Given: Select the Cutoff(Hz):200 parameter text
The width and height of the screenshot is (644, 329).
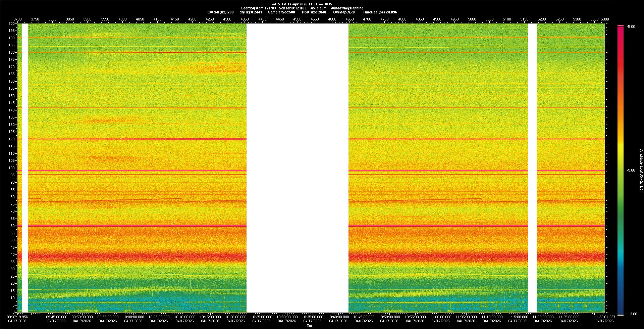Looking at the screenshot, I should [x=220, y=12].
